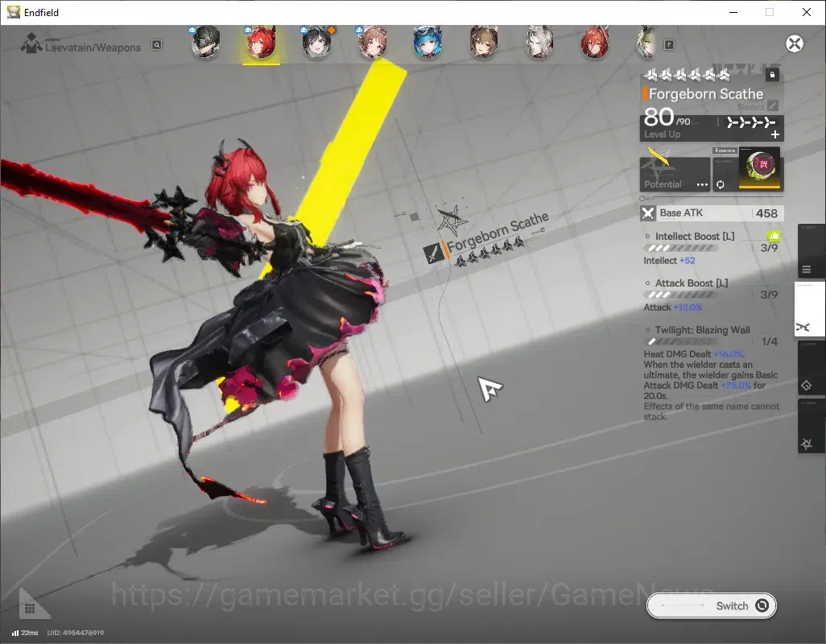Select the white-haired operator portrait
This screenshot has width=826, height=644.
pyautogui.click(x=539, y=42)
